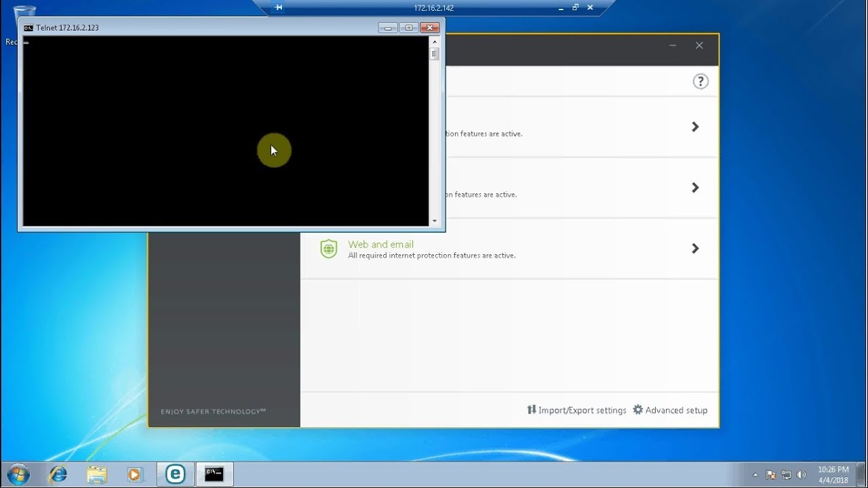Minimize the 172.16.2.142 remote session bar
Viewport: 868px width, 488px height.
561,8
